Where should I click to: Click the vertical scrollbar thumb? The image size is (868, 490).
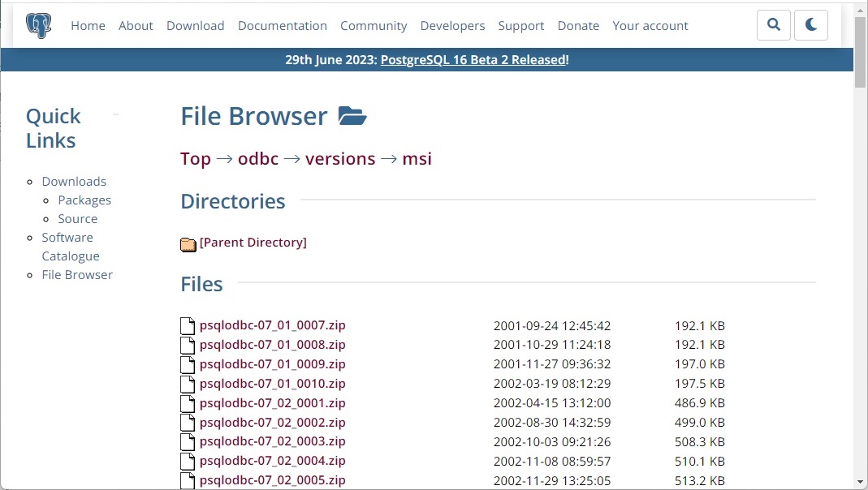coord(860,53)
